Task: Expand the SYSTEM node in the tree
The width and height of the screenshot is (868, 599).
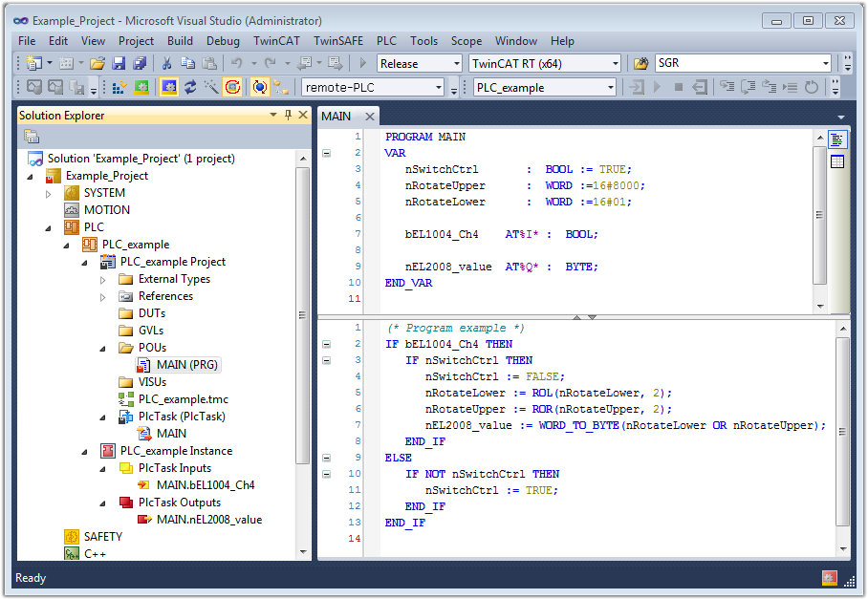Action: coord(49,193)
